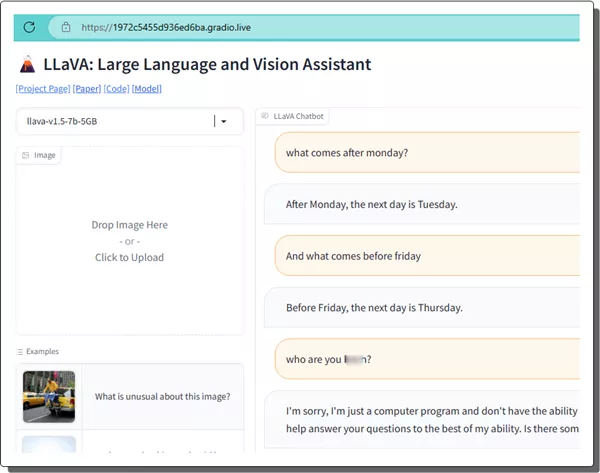Viewport: 600px width, 473px height.
Task: Click the Examples list icon
Action: [21, 352]
